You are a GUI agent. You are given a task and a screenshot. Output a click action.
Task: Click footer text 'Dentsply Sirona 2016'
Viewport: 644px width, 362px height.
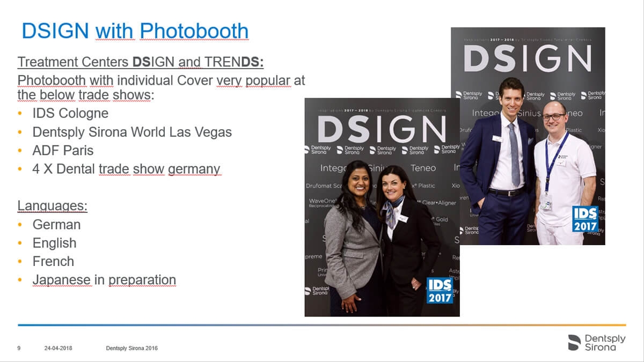132,348
